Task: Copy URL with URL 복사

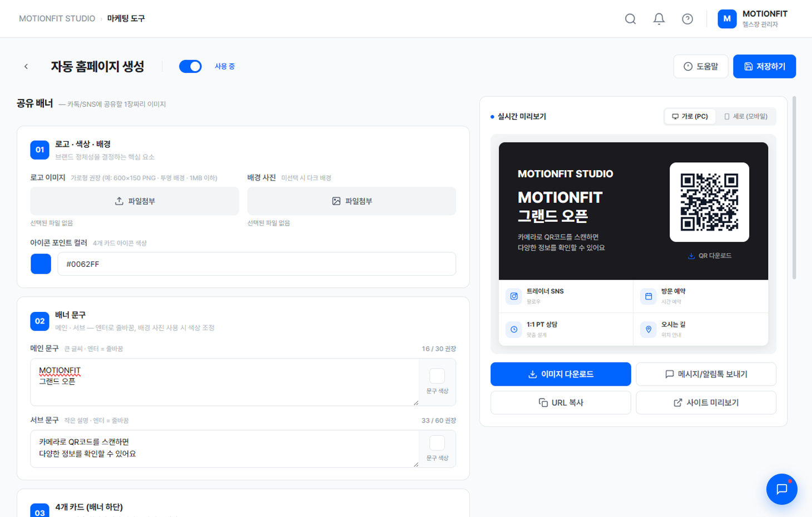Action: click(561, 402)
